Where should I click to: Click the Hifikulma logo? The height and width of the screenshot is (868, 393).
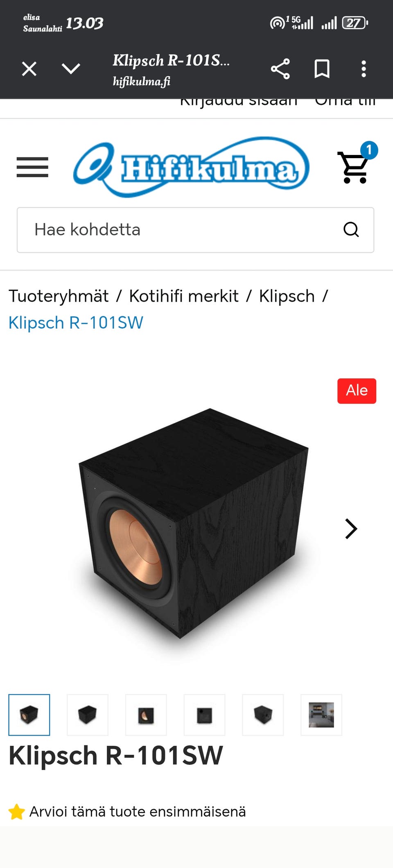pos(191,167)
